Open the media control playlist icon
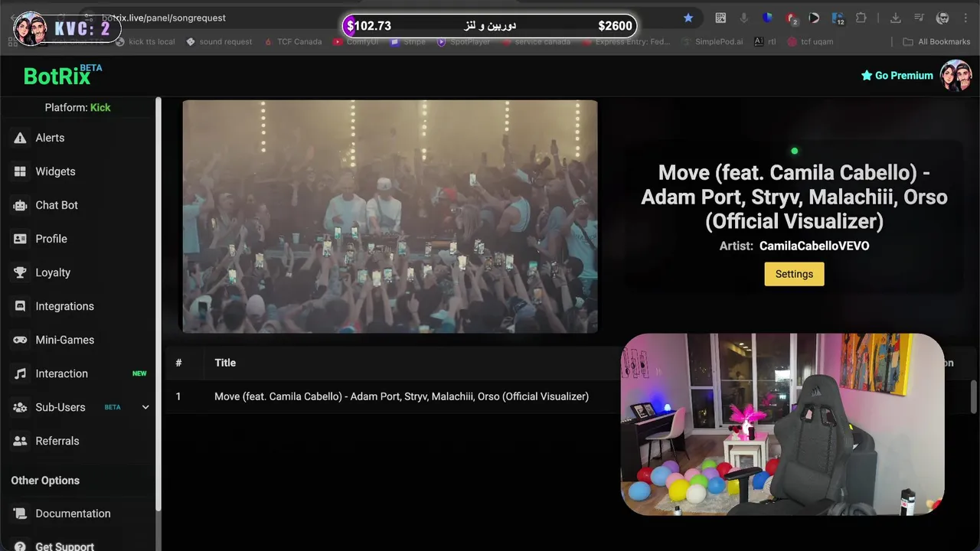This screenshot has width=980, height=551. click(x=920, y=18)
